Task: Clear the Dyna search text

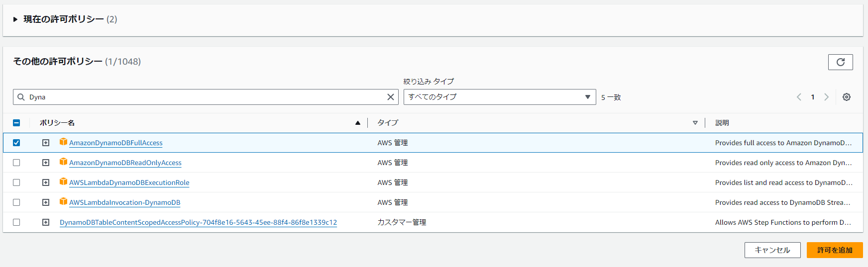Action: point(391,97)
